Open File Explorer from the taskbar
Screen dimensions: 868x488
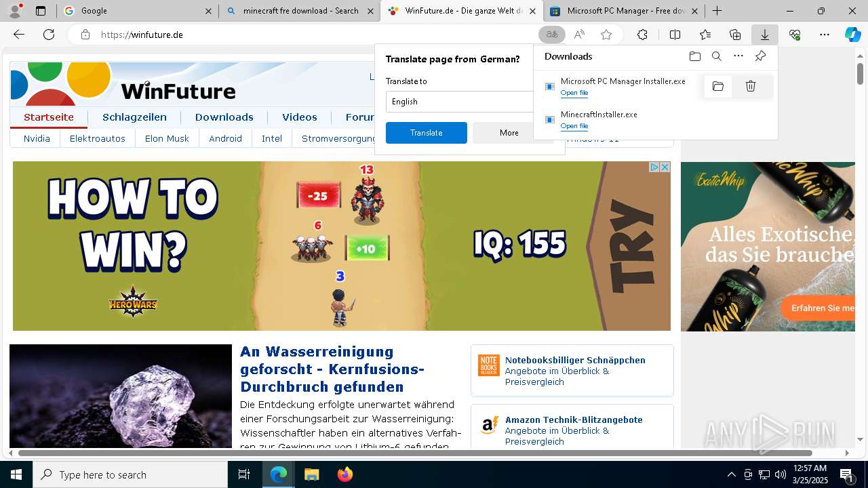[x=311, y=474]
